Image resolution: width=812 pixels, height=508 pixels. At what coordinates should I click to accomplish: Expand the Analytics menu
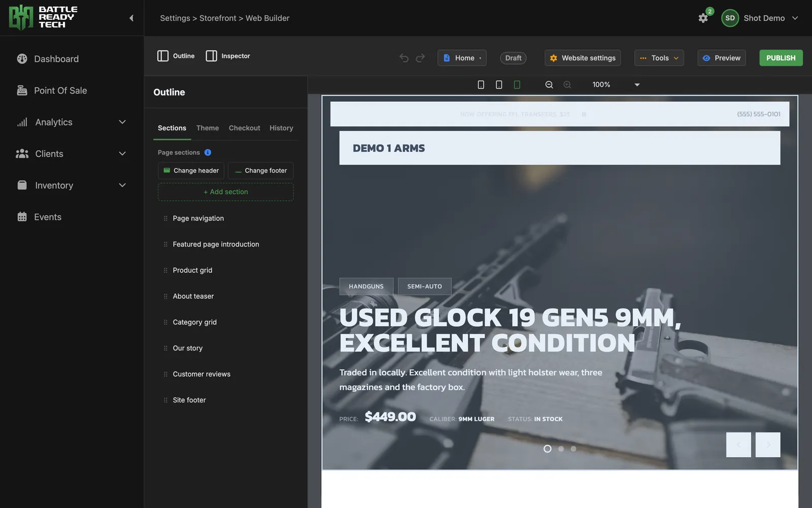[122, 122]
